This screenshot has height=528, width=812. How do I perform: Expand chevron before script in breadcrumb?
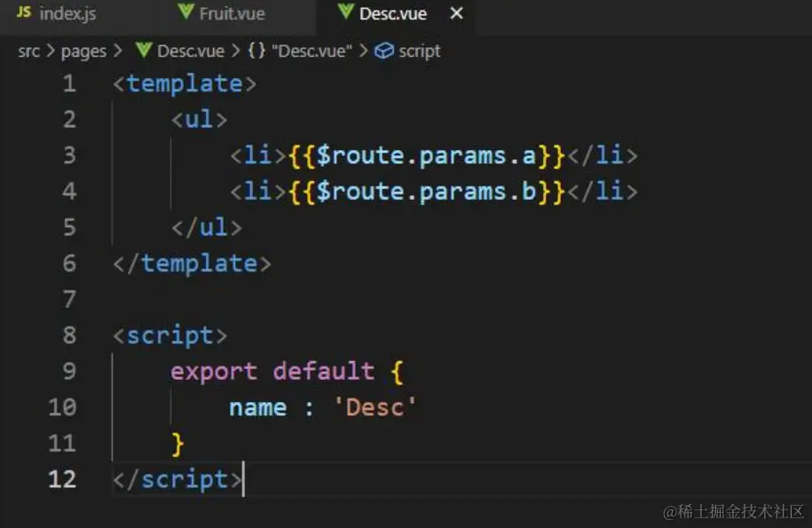coord(364,51)
